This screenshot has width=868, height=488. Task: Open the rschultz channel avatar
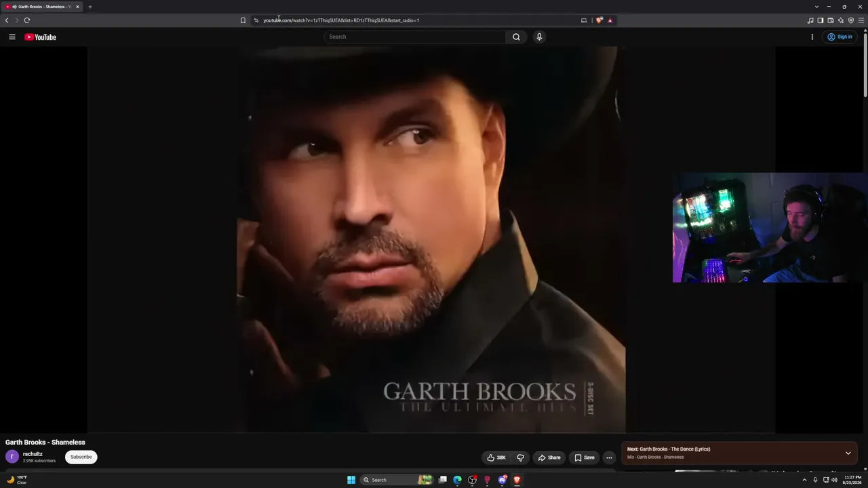pos(12,457)
